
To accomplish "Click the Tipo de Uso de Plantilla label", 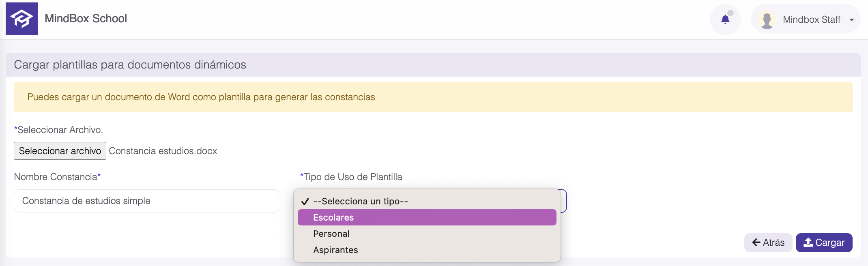I will 351,177.
